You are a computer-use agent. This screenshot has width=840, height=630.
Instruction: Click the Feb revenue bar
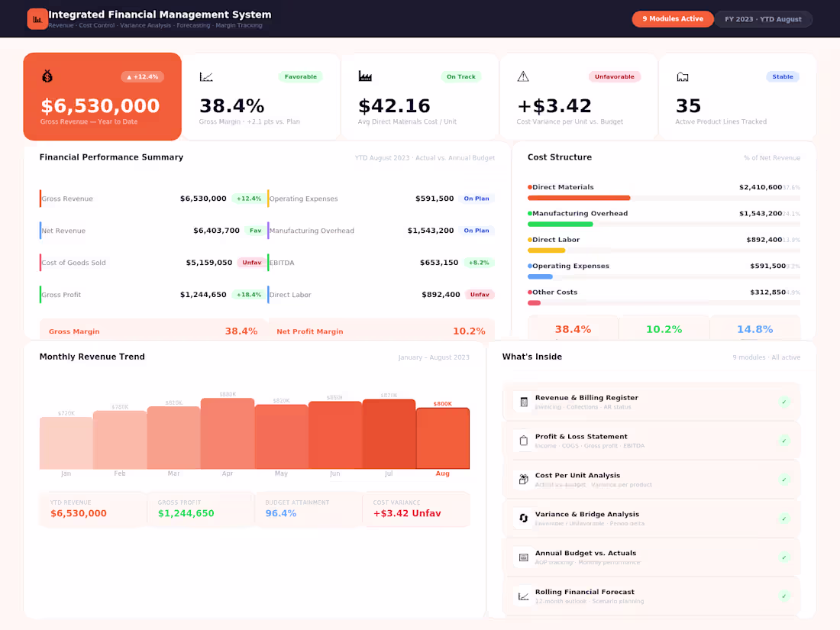[x=120, y=440]
